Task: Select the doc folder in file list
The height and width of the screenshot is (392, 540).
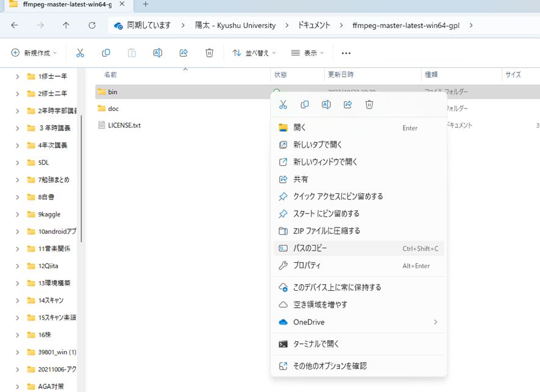Action: [113, 109]
